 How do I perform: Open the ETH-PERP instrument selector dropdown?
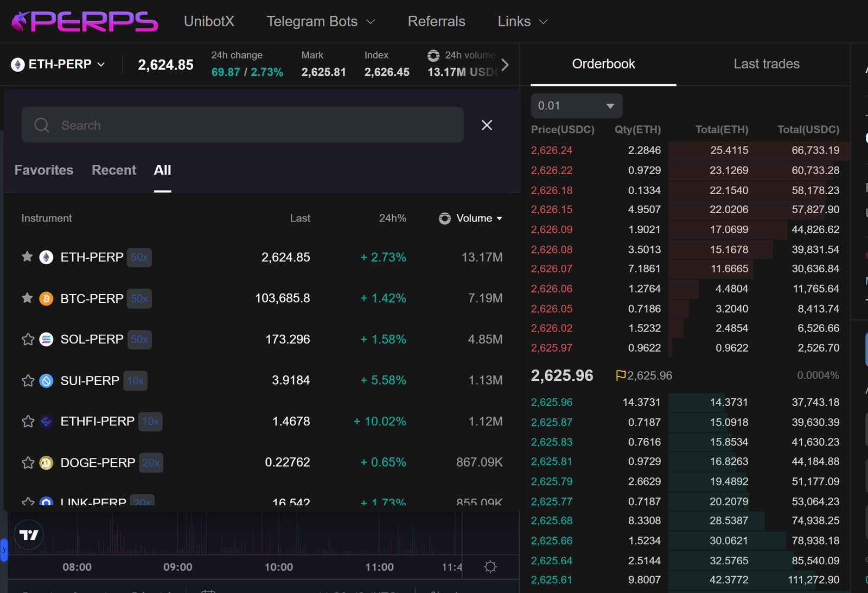(x=59, y=65)
